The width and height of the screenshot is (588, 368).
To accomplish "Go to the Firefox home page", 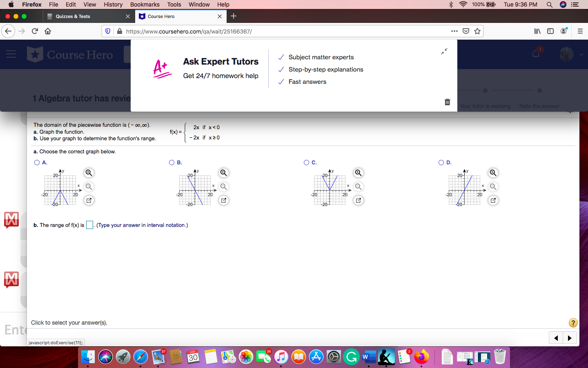I will [48, 31].
